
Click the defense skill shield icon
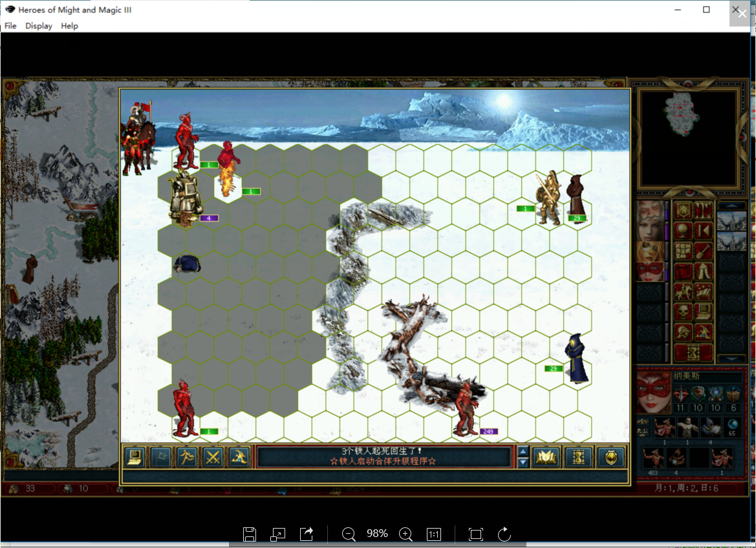[x=698, y=394]
